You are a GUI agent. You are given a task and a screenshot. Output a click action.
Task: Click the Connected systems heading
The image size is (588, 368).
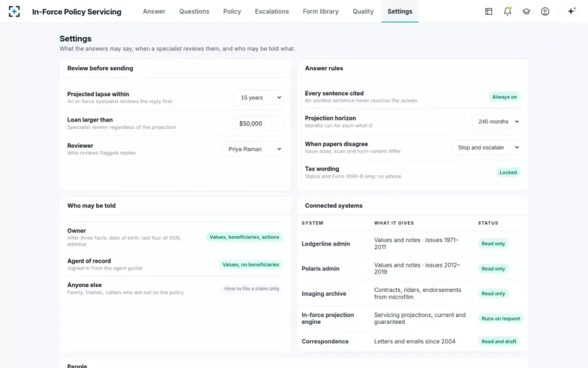pos(334,206)
